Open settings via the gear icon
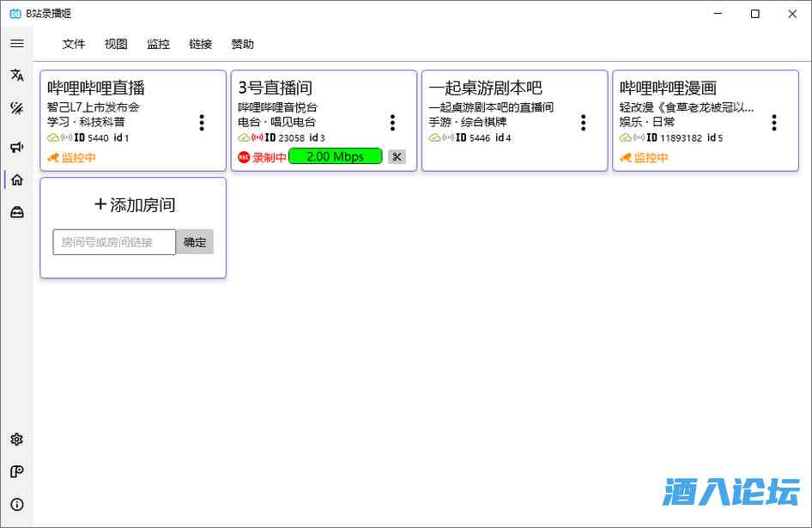The image size is (812, 528). 16,440
